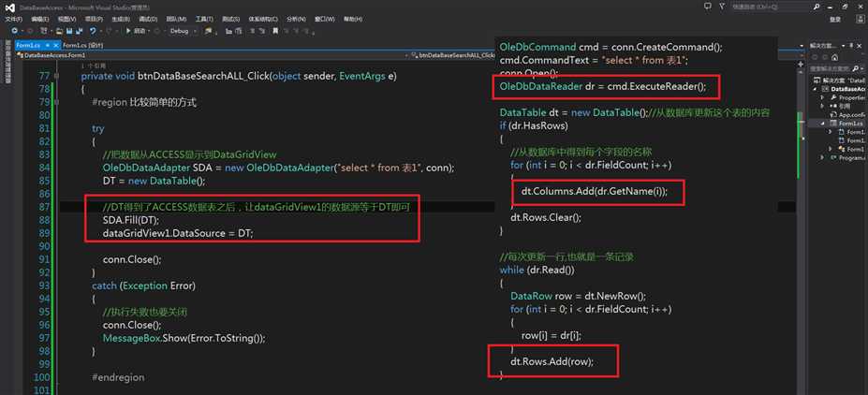Click the MessageBox.Show(Error.ToString()); line
This screenshot has height=395, width=868.
184,338
